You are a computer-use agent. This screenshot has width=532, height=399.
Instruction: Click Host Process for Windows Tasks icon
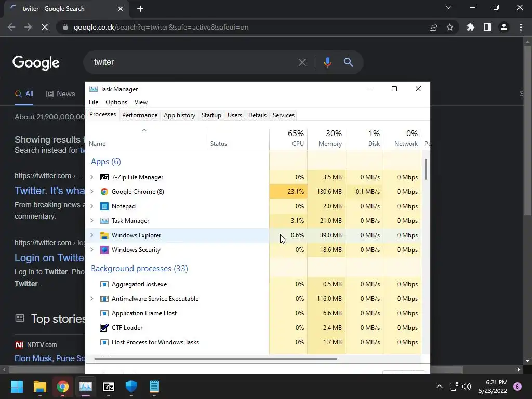pos(104,342)
